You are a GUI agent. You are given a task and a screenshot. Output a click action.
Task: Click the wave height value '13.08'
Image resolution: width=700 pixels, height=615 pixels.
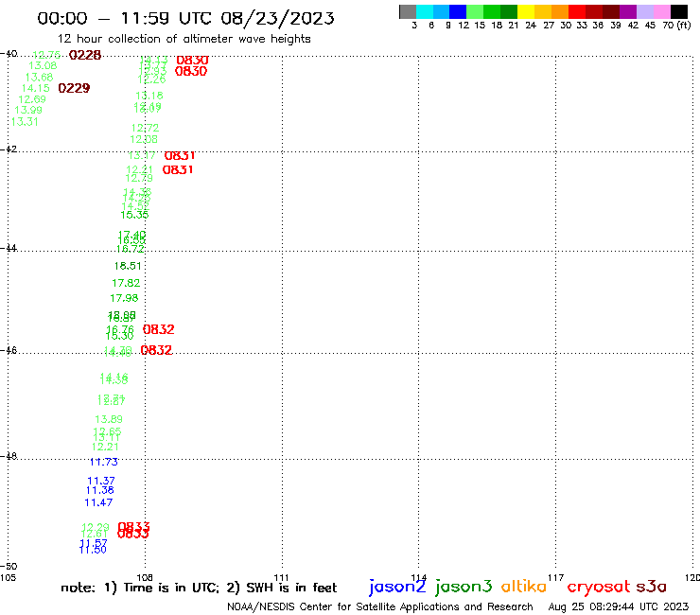click(43, 65)
